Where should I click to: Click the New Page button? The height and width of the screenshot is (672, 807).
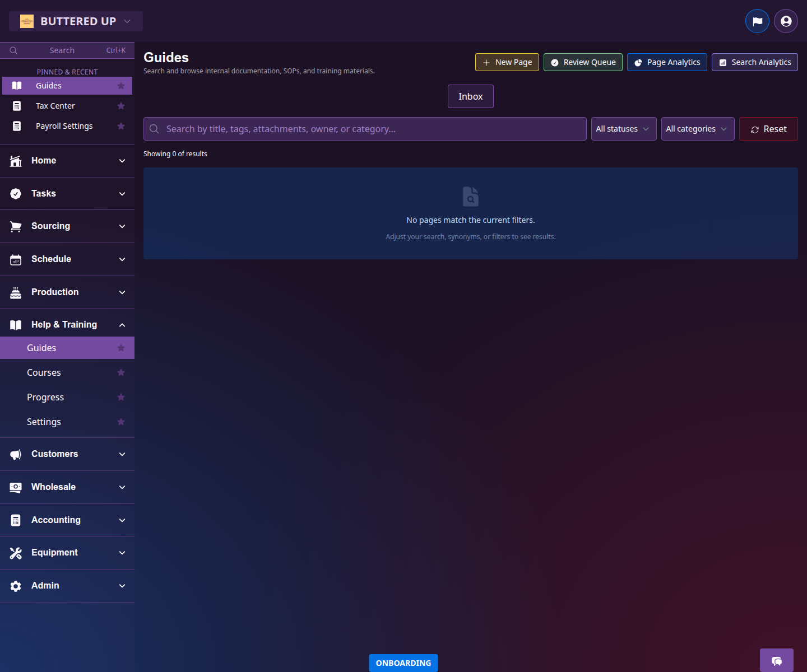(x=507, y=62)
